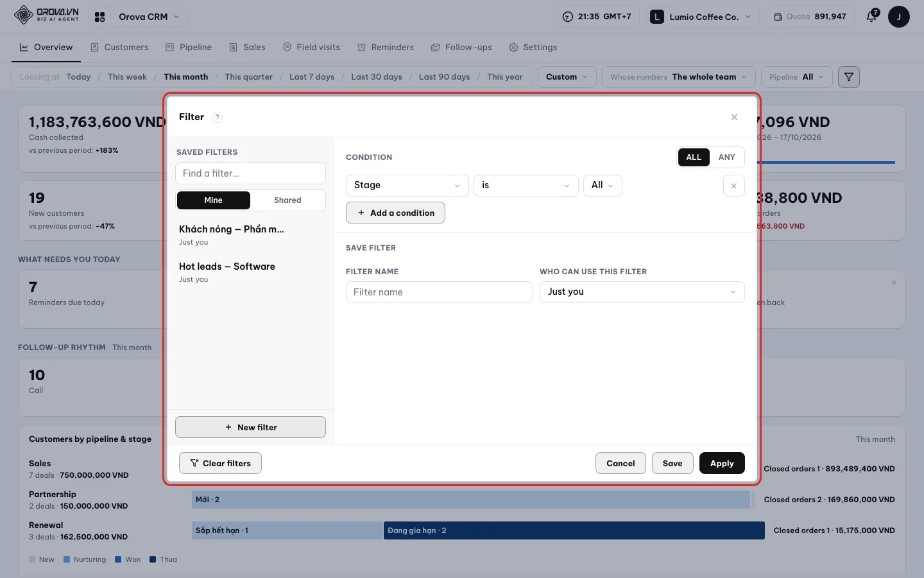This screenshot has height=578, width=924.
Task: Expand the Stage field dropdown
Action: pyautogui.click(x=406, y=186)
